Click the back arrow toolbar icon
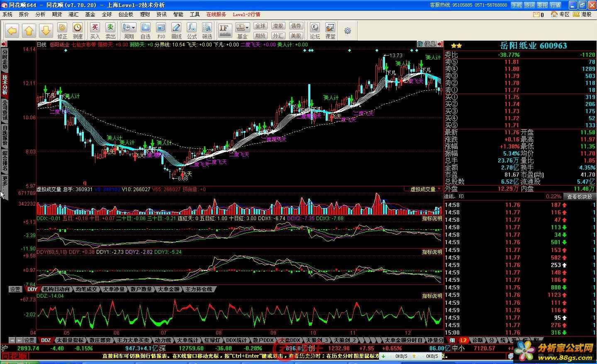 click(12, 31)
